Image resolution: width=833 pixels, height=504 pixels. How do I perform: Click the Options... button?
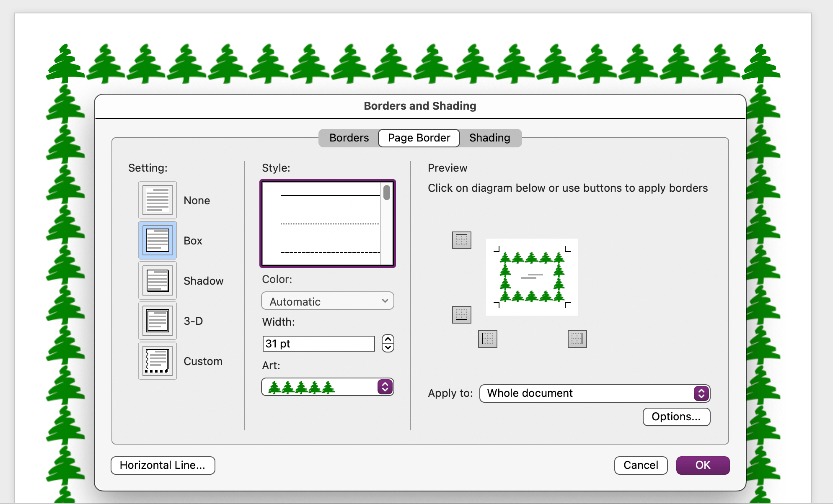(x=676, y=417)
